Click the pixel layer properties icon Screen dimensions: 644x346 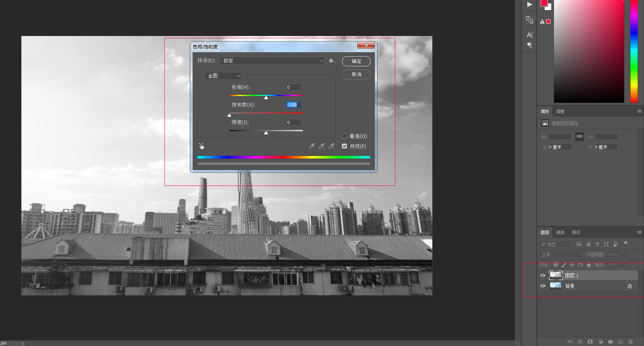(545, 123)
